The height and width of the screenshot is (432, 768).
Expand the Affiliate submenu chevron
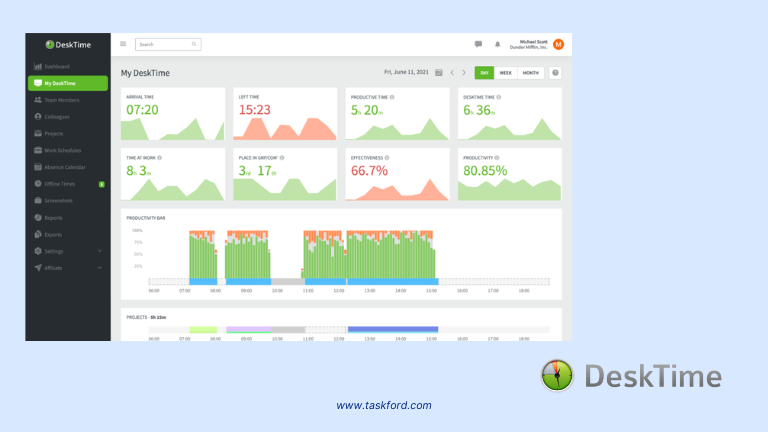[100, 267]
